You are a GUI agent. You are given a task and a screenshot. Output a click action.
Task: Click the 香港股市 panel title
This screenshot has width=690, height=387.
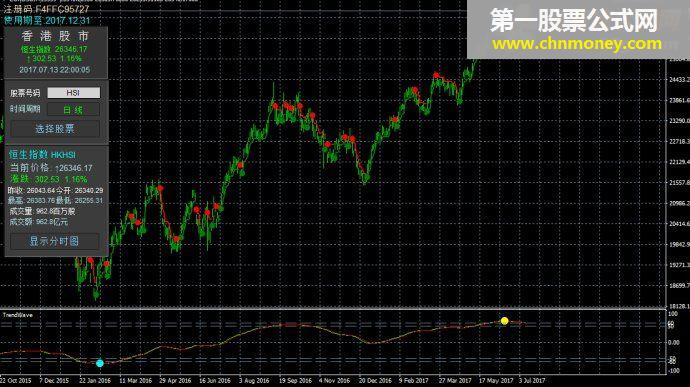[55, 36]
